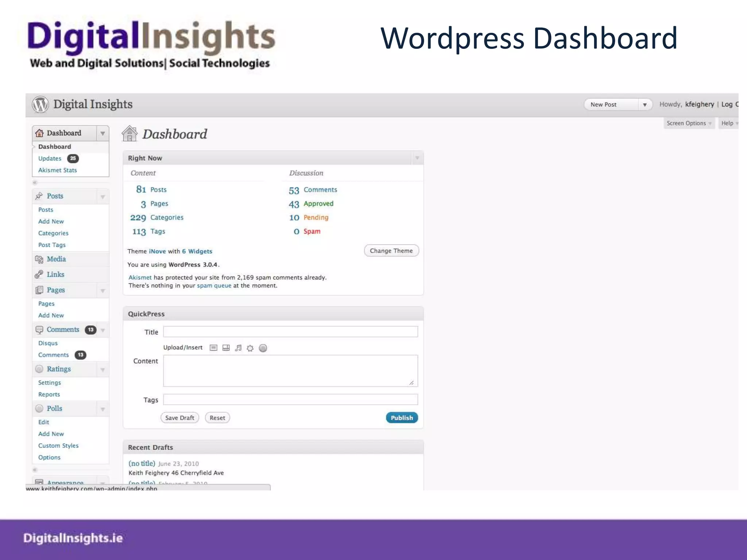Viewport: 747px width, 560px height.
Task: Collapse the Dashboard sidebar menu arrow
Action: (x=103, y=133)
